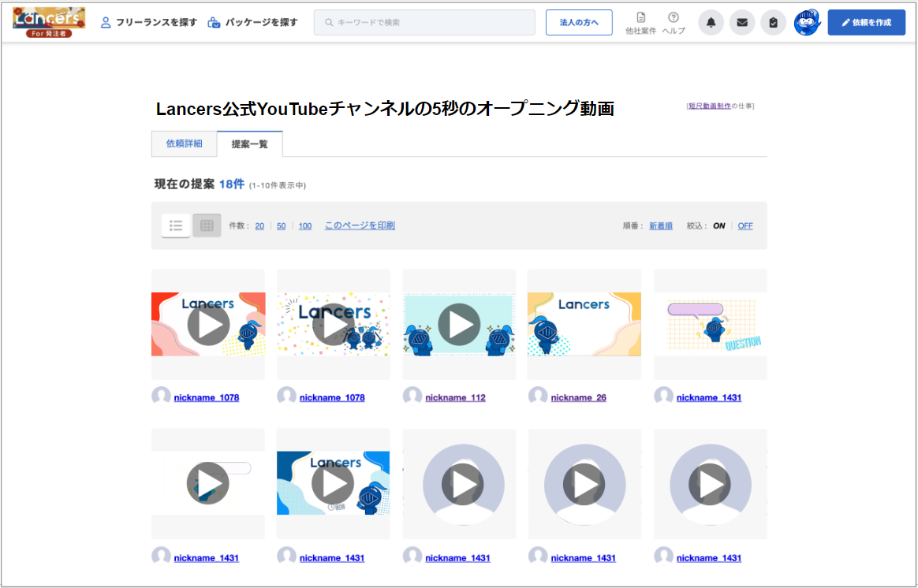Click avatar icon beside nickname_26

coord(537,396)
